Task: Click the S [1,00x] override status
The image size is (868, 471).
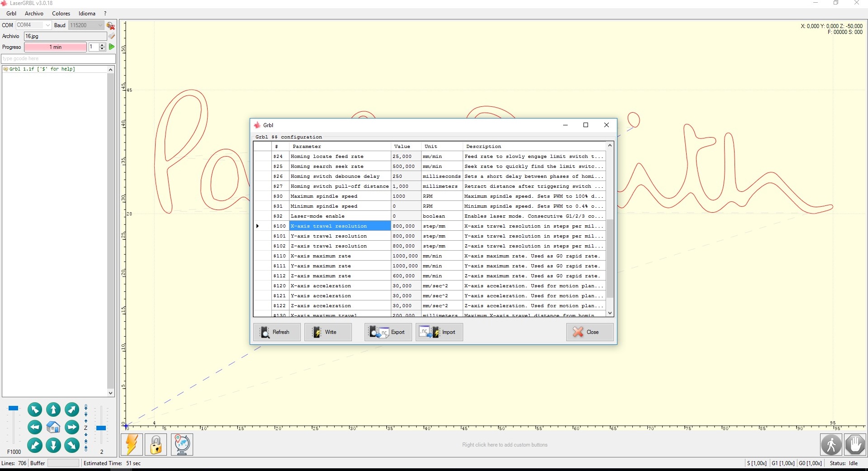Action: tap(757, 463)
